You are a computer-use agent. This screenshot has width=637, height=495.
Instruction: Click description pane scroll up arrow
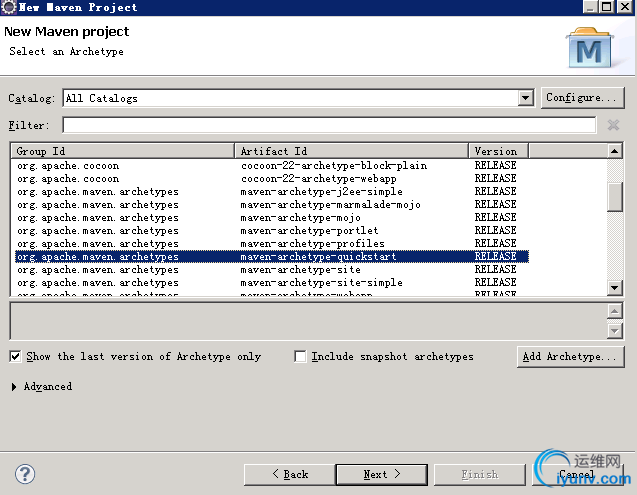615,311
